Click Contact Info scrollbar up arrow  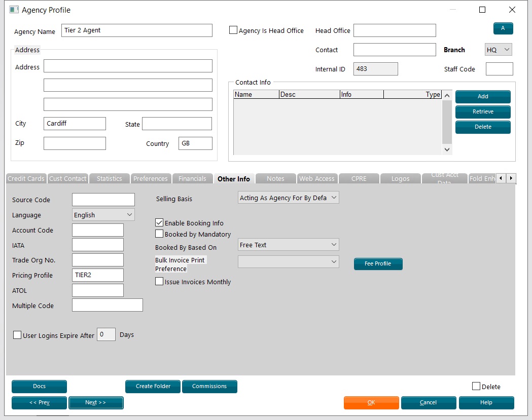pos(447,95)
